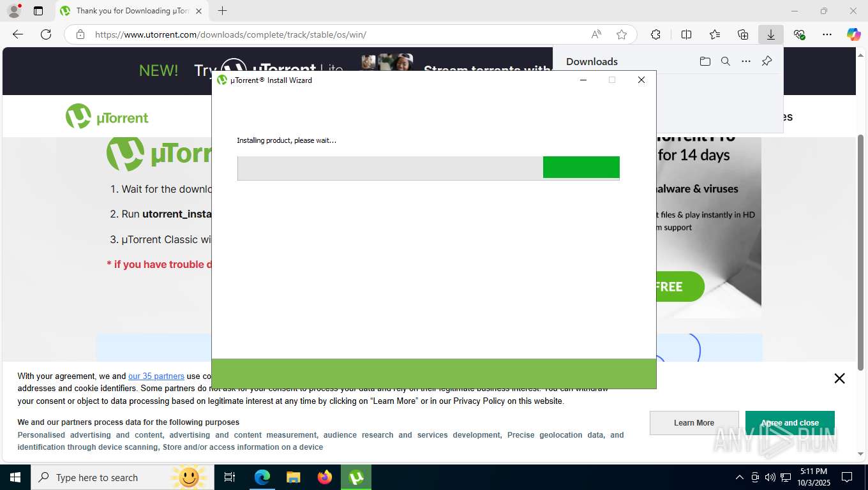Screen dimensions: 868x490
Task: Go back to previous page
Action: [x=18, y=34]
